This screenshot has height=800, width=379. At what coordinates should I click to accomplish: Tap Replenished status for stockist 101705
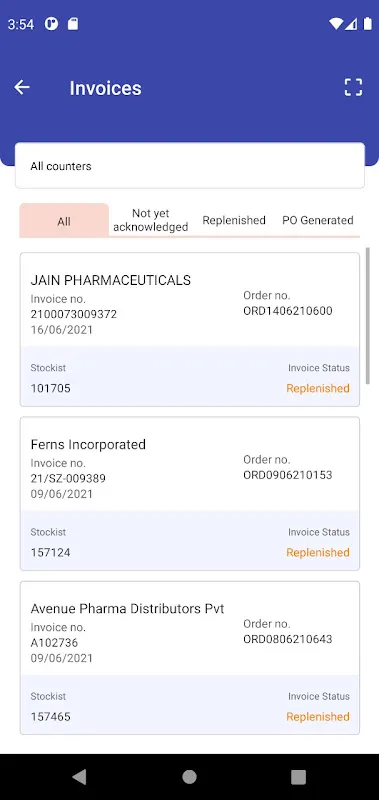click(318, 388)
